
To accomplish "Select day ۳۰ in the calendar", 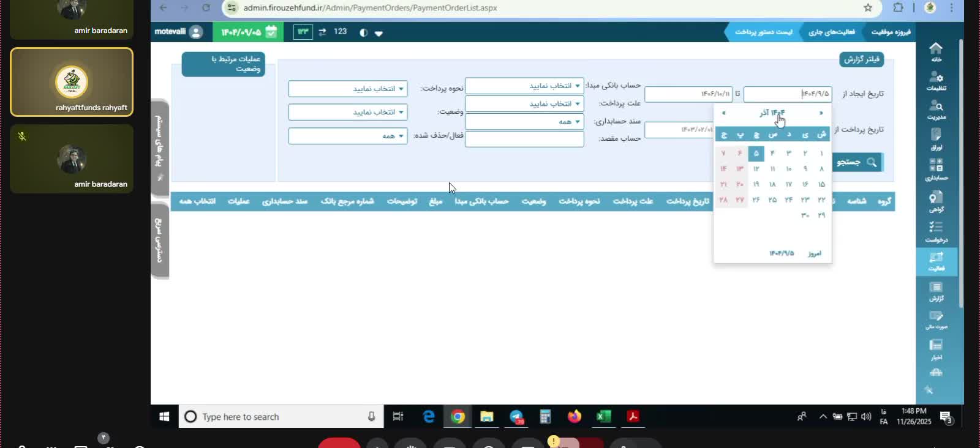I will coord(805,215).
